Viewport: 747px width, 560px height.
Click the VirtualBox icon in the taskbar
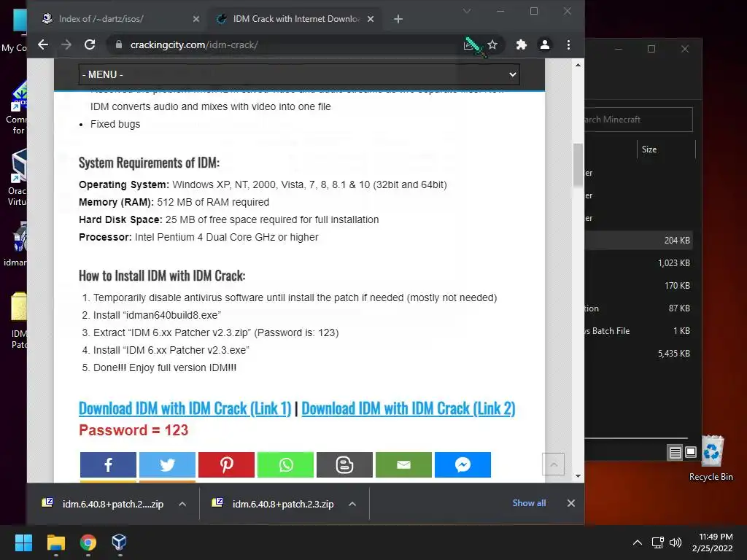coord(119,542)
